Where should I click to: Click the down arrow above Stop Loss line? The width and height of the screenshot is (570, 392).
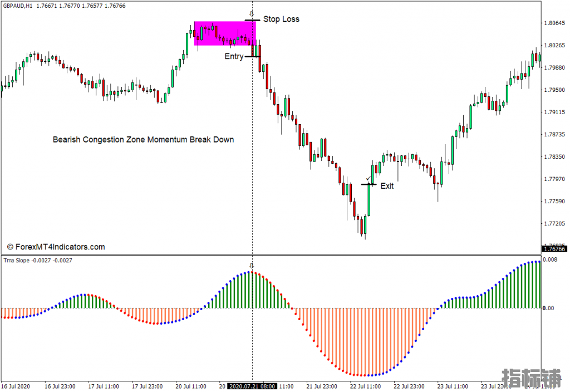point(252,14)
